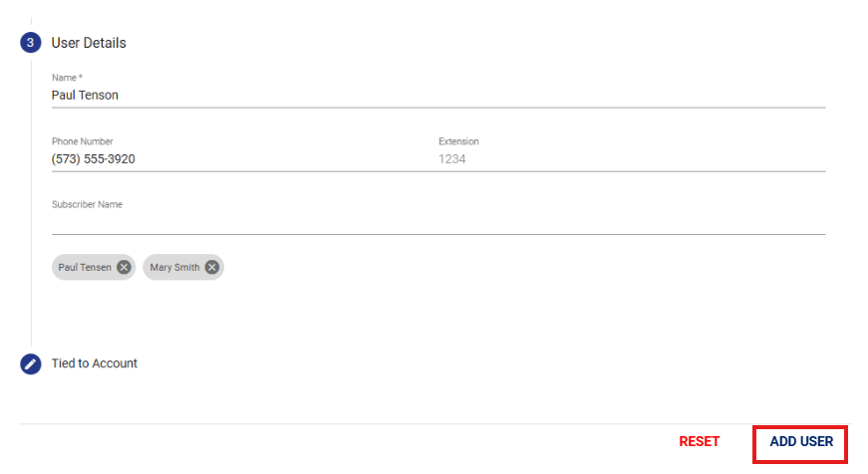Screen dimensions: 868x474
Task: Remove the Paul Tensen subscriber chip
Action: [124, 267]
